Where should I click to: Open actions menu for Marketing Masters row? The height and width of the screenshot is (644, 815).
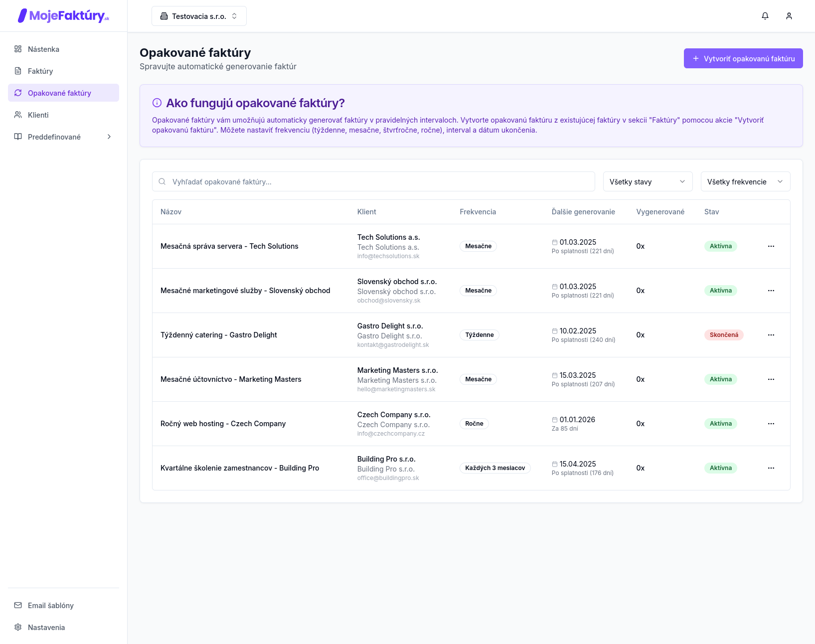(771, 379)
